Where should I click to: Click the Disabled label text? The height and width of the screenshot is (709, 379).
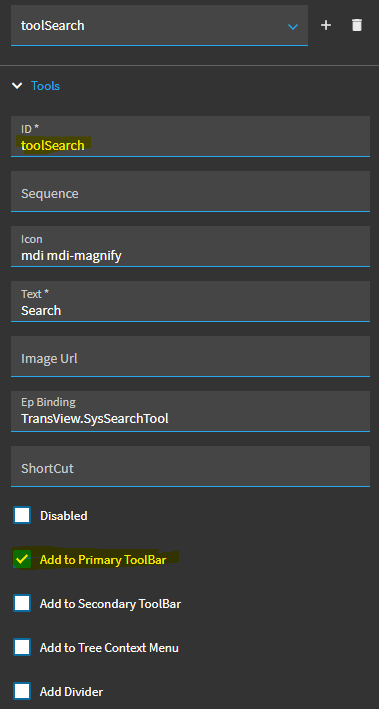(64, 515)
